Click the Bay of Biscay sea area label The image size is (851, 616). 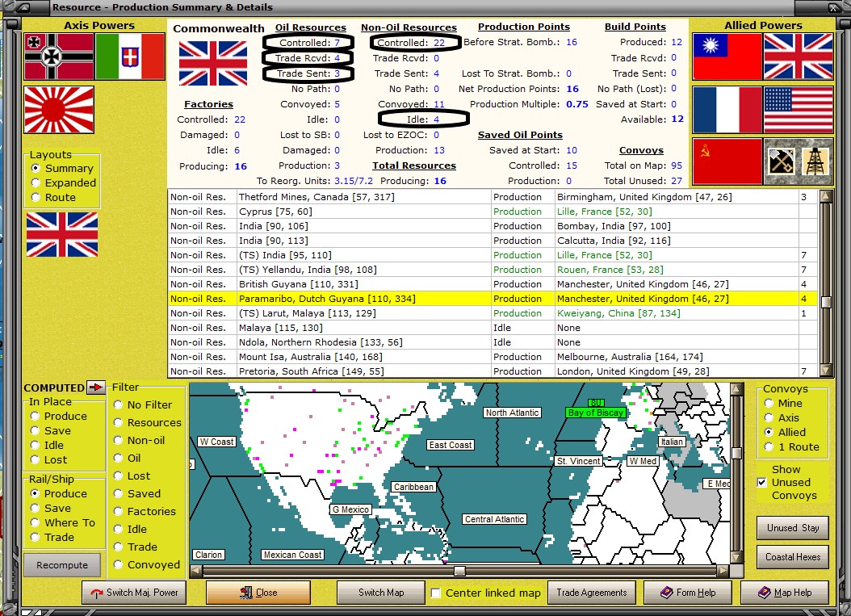(595, 413)
